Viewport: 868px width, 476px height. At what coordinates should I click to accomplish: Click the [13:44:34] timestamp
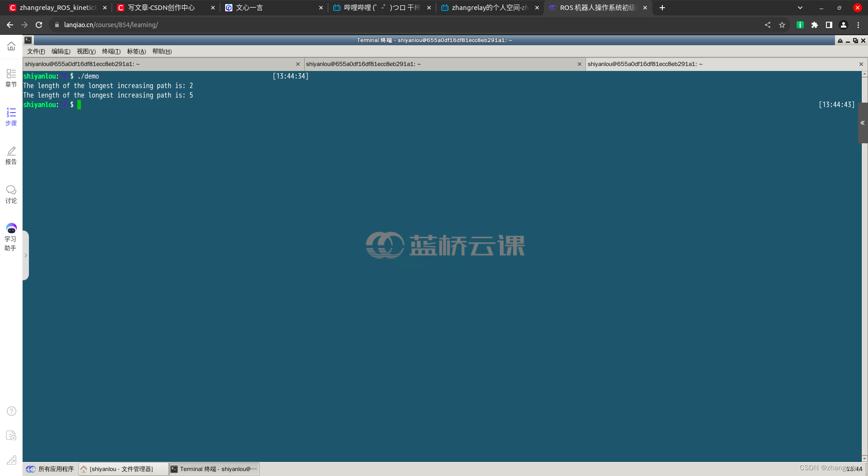[x=291, y=76]
